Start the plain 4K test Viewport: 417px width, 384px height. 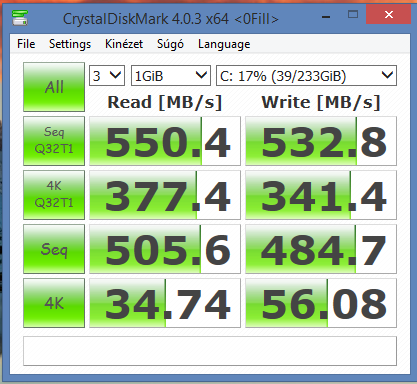click(54, 303)
